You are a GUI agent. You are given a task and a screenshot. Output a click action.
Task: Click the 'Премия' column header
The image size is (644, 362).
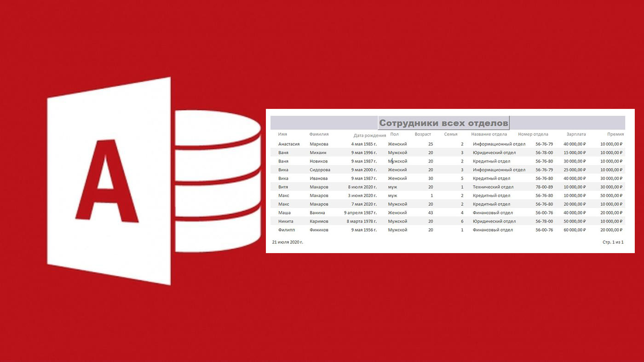[615, 134]
